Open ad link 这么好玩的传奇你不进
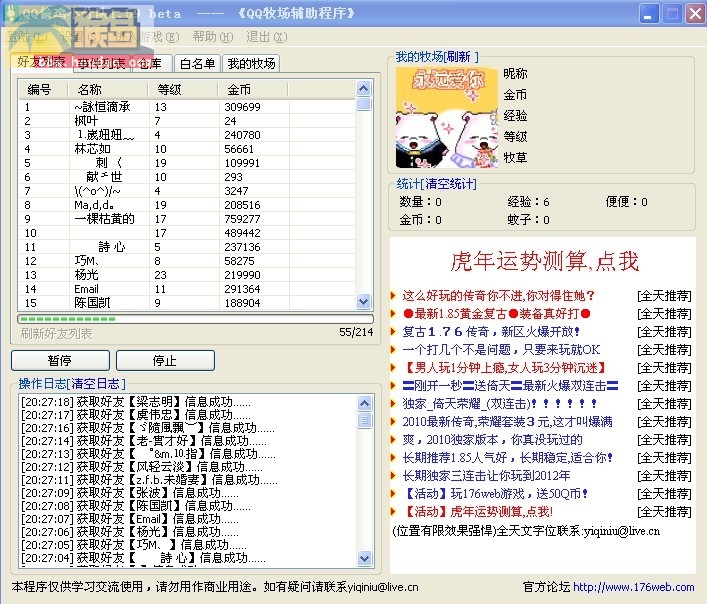 pyautogui.click(x=498, y=296)
